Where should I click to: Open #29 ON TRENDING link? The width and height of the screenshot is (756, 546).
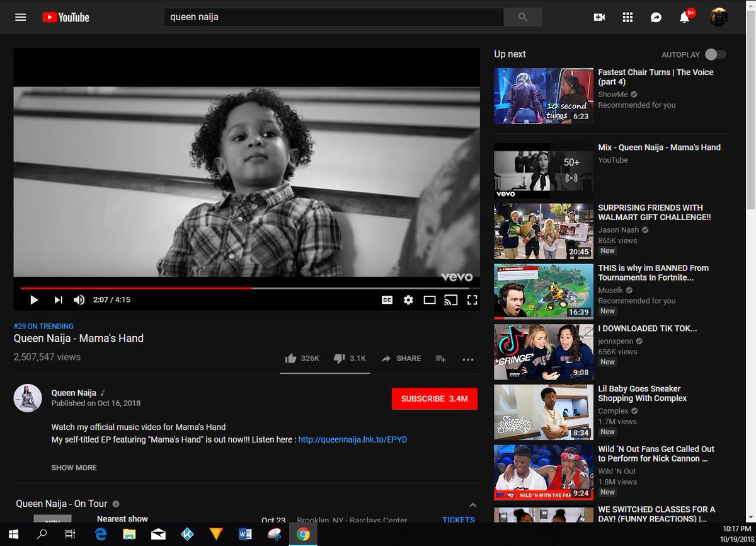[43, 327]
